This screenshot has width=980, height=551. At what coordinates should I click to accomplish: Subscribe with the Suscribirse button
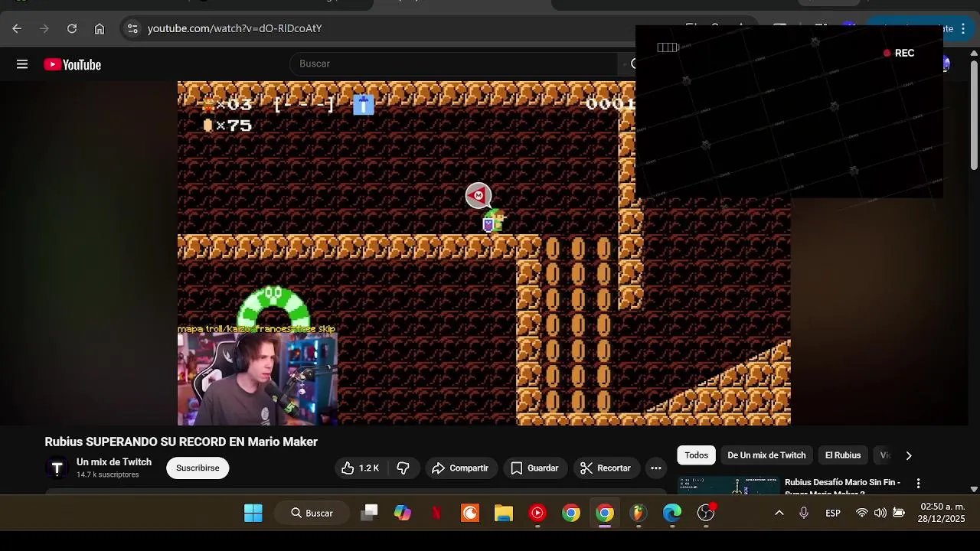pos(198,468)
